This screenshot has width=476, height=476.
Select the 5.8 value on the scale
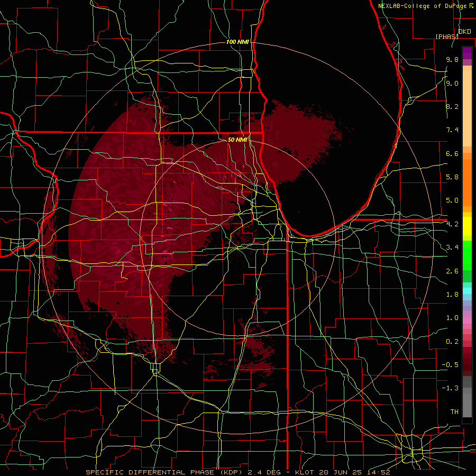(x=452, y=177)
